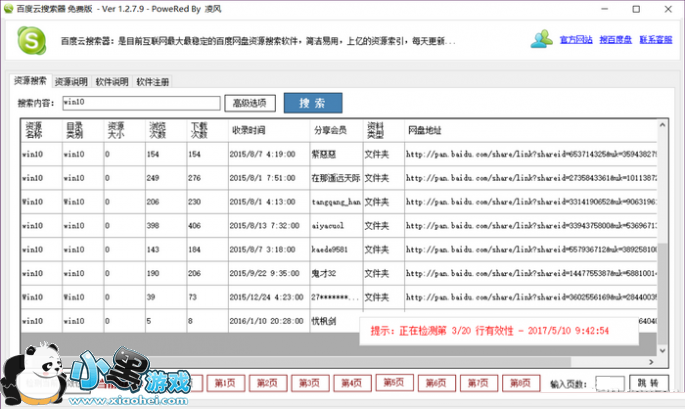Switch to the 资源说明 tab

71,81
